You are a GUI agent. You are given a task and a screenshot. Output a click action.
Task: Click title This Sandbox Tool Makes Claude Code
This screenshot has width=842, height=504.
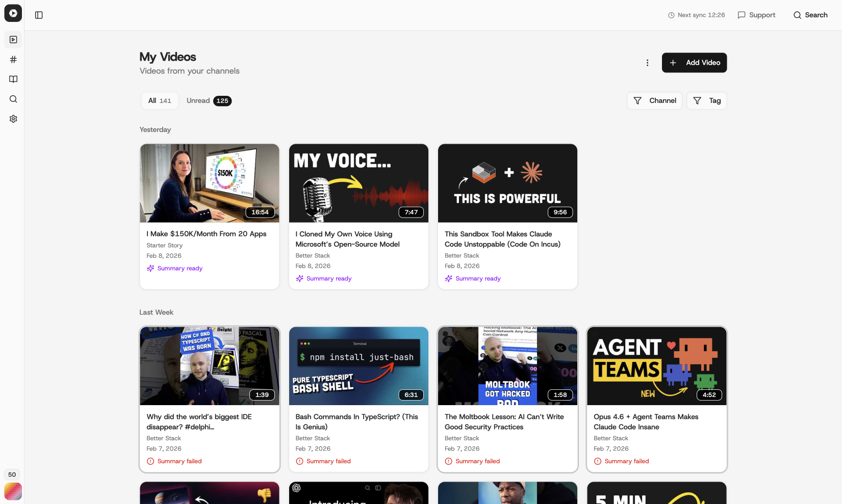[502, 239]
